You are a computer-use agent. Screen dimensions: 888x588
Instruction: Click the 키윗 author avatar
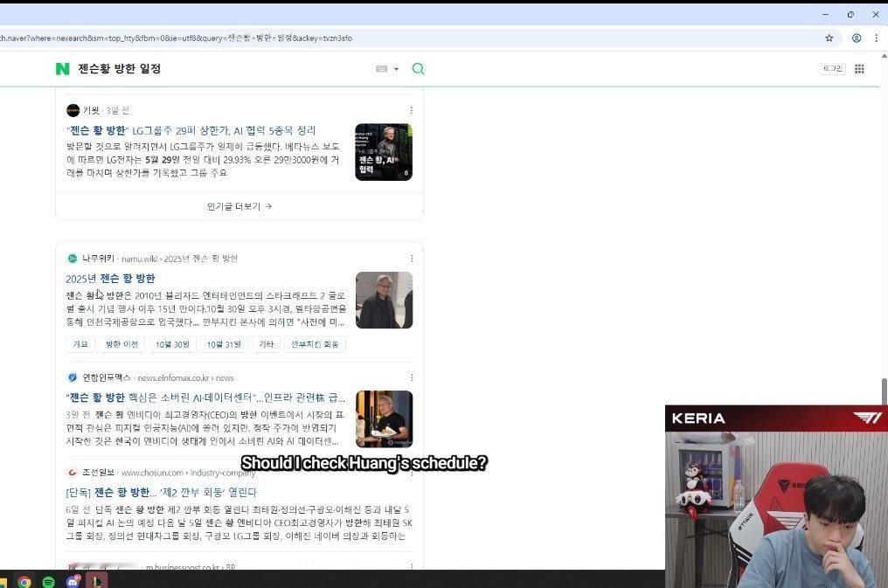click(73, 110)
